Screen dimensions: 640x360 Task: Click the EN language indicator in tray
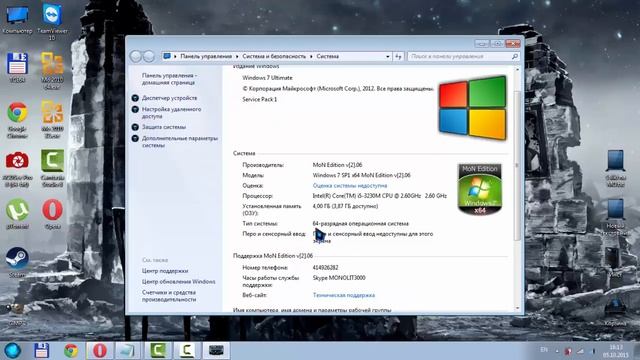click(x=544, y=350)
